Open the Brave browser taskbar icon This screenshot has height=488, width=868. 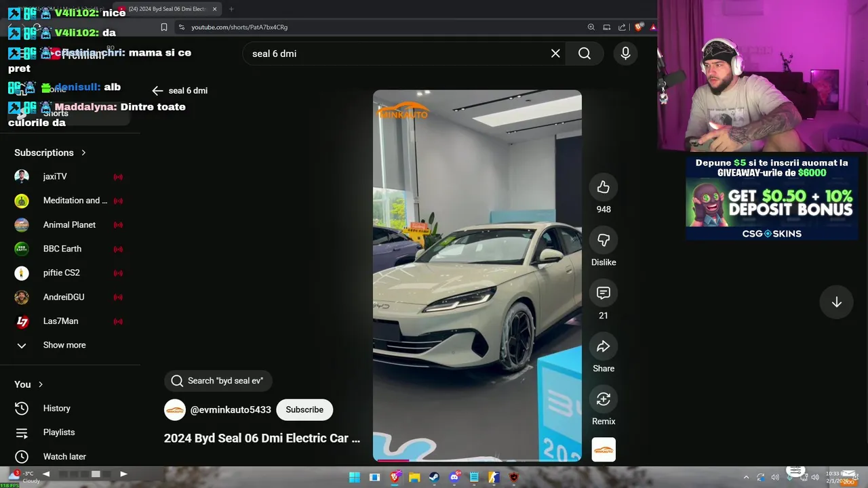tap(395, 477)
